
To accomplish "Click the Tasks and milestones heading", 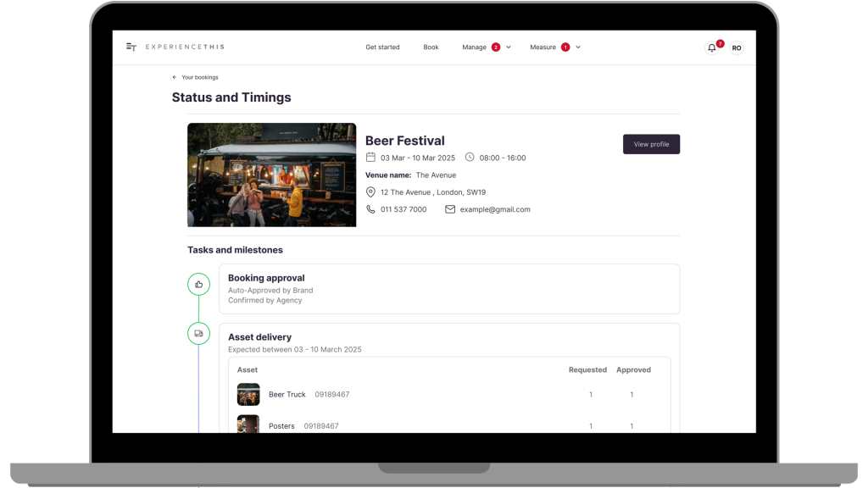I will [x=236, y=250].
